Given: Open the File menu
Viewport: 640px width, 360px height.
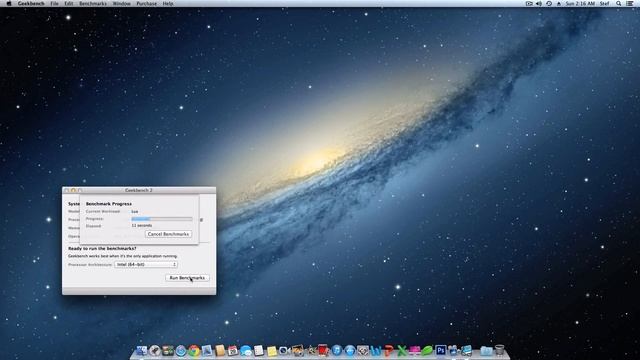Looking at the screenshot, I should [54, 3].
